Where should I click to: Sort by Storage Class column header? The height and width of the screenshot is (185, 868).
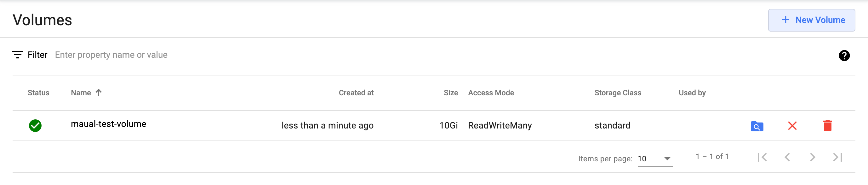tap(617, 93)
